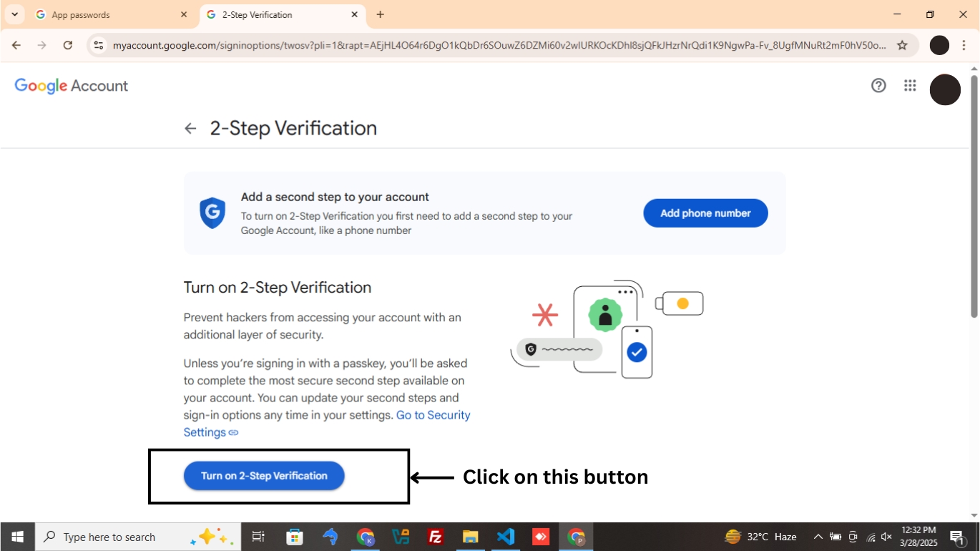Screen dimensions: 980x551
Task: Click the browser forward arrow
Action: pos(41,45)
